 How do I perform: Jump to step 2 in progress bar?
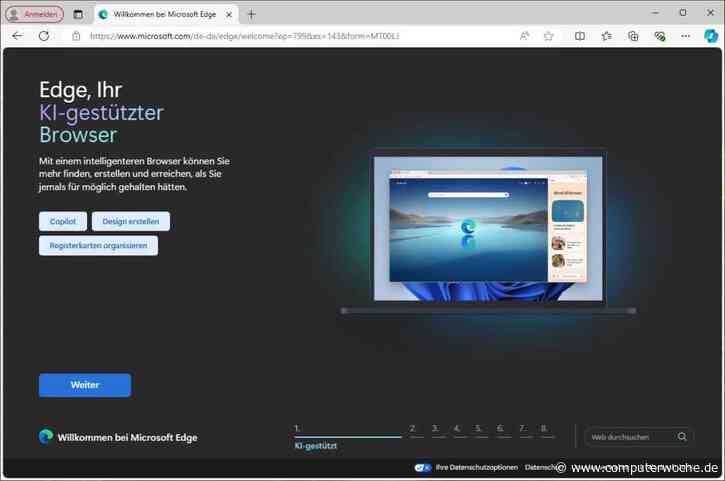[416, 430]
